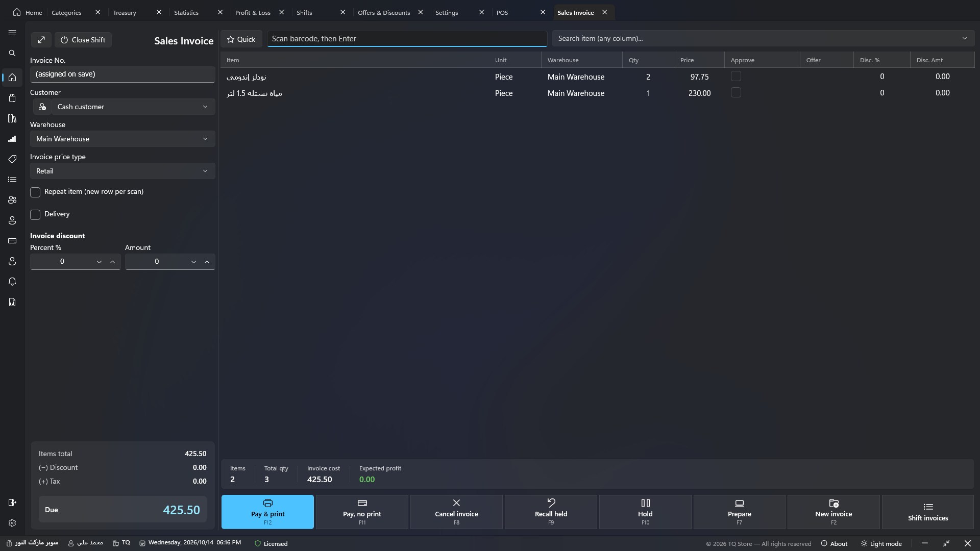Click the Quick star button

(x=241, y=39)
